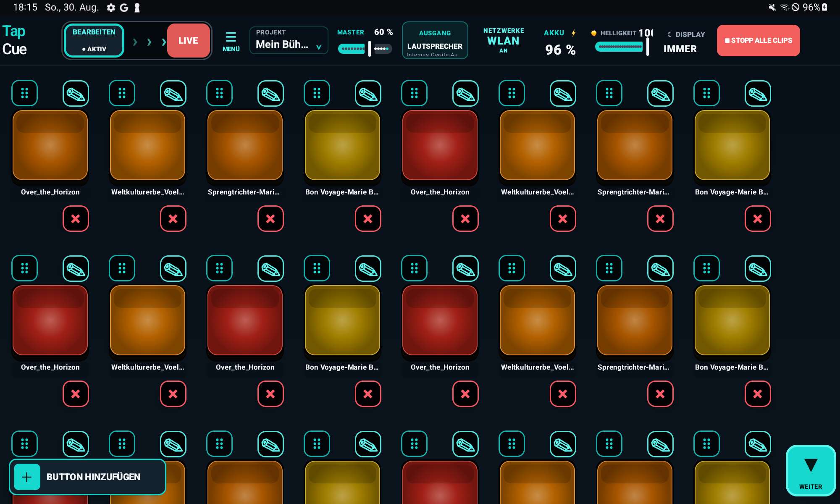
Task: Click pencil icon of third row's last pad
Action: click(758, 444)
